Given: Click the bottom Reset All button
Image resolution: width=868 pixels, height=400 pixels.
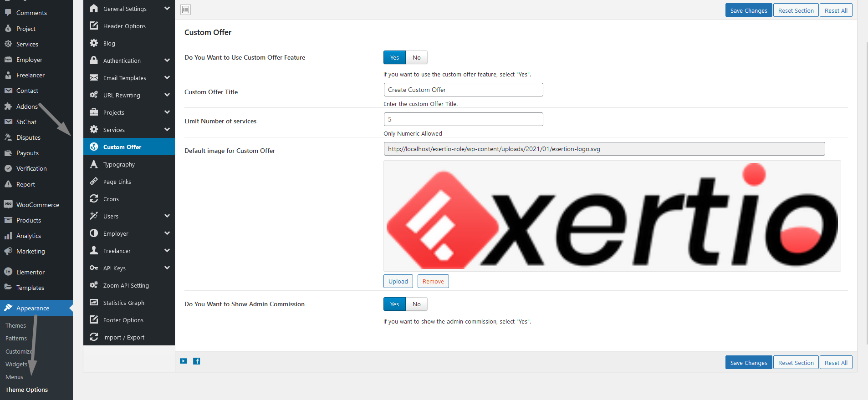Looking at the screenshot, I should [836, 363].
